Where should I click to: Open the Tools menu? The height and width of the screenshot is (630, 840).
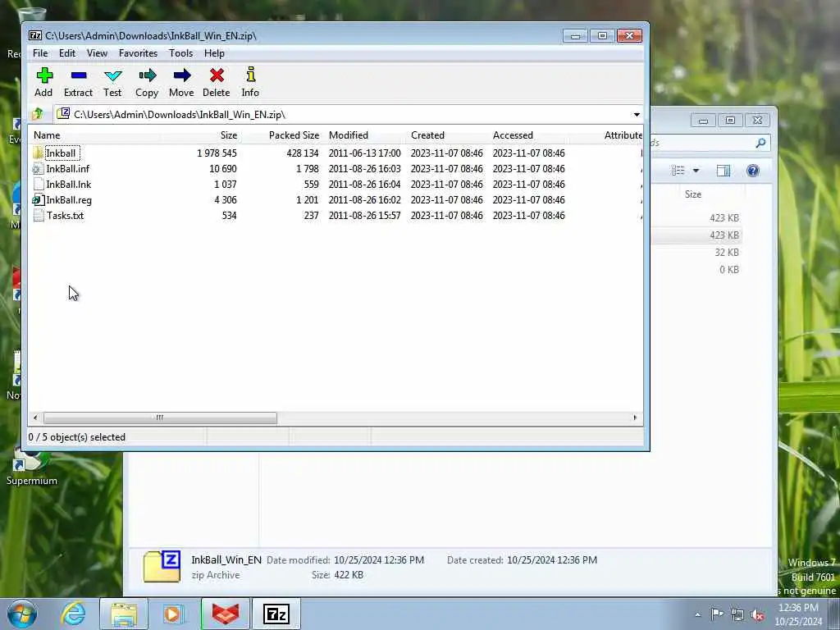pos(180,53)
